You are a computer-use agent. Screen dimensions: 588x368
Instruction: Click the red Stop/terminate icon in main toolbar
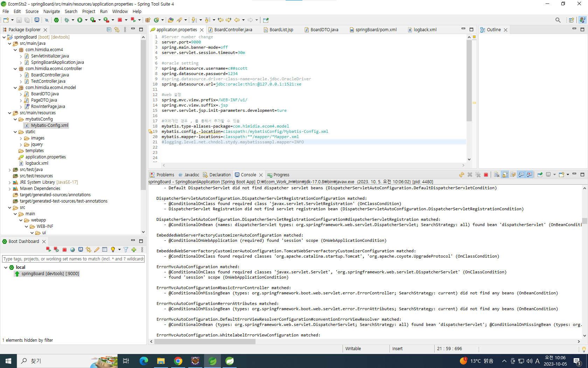(120, 20)
